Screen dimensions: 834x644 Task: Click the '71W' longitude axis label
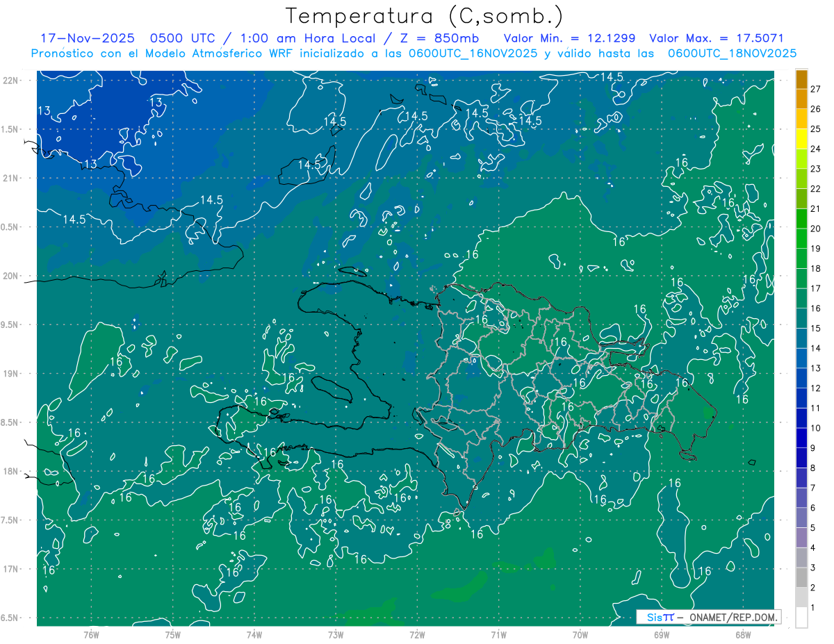coord(498,635)
